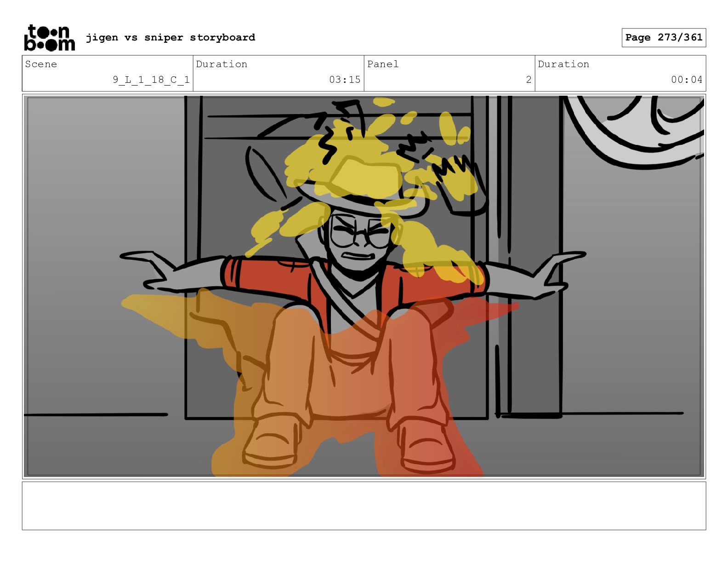Viewport: 728px width, 563px height.
Task: Select the title 'jigen vs sniper storyboard'
Action: click(x=171, y=37)
